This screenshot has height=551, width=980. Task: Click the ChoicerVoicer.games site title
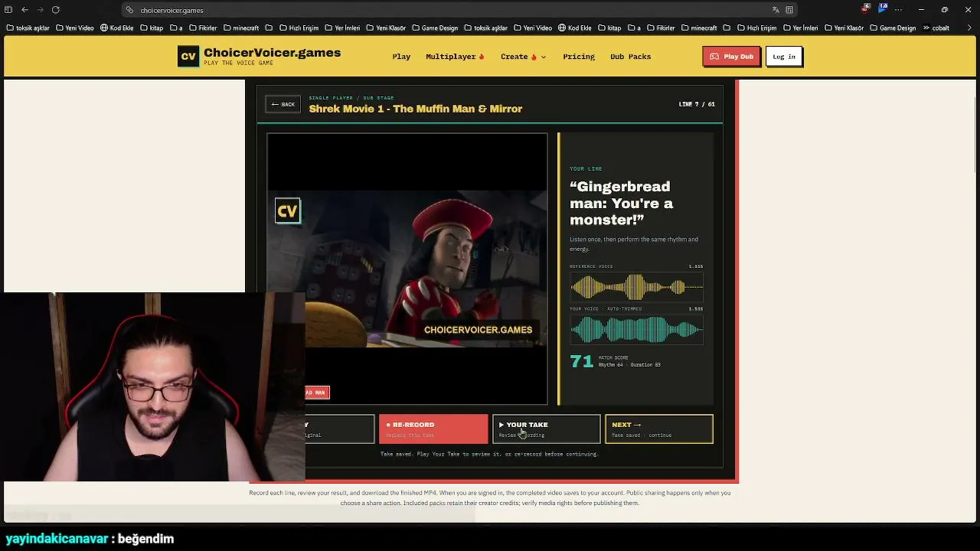pyautogui.click(x=272, y=53)
